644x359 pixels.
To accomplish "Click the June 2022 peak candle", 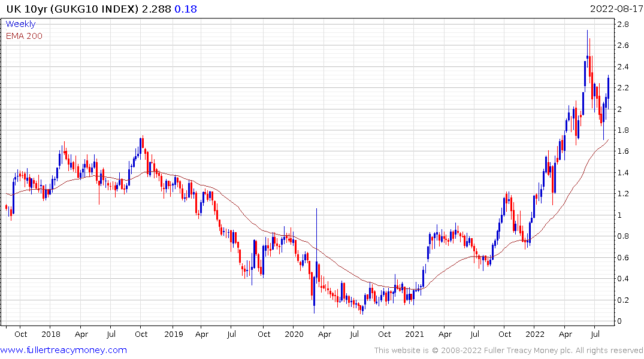I will [x=587, y=47].
